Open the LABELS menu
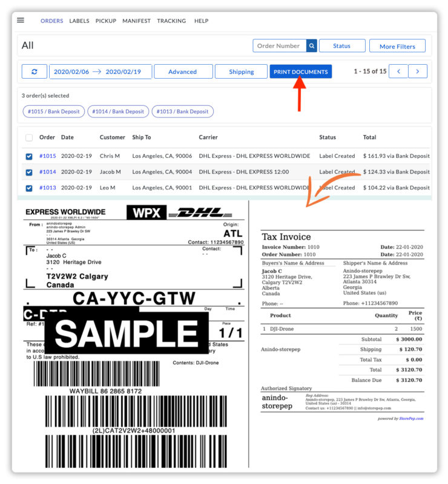448x484 pixels. tap(79, 21)
